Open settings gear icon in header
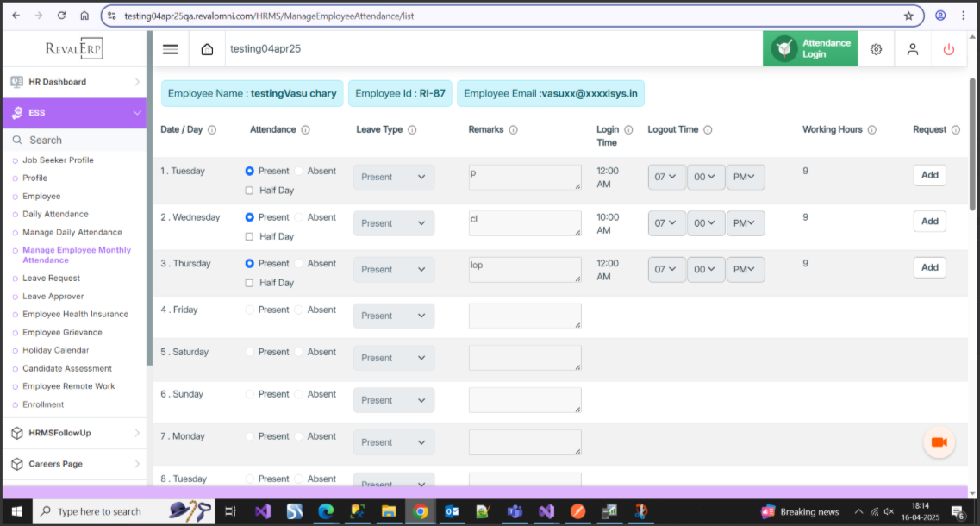 (x=876, y=49)
